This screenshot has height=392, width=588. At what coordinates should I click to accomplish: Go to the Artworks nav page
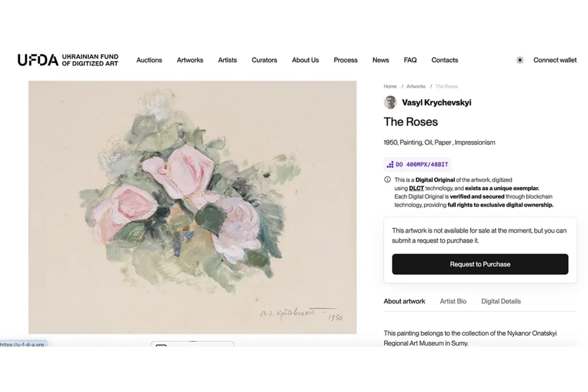(190, 60)
